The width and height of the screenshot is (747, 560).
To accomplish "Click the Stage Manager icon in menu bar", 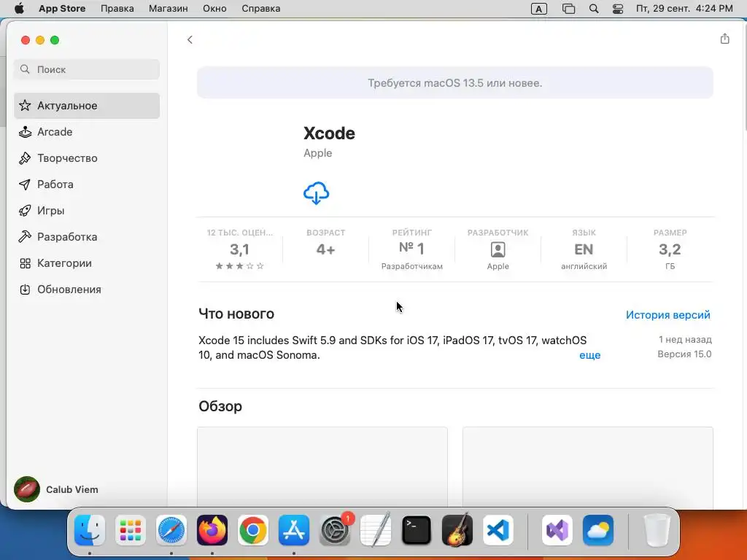I will pos(568,9).
